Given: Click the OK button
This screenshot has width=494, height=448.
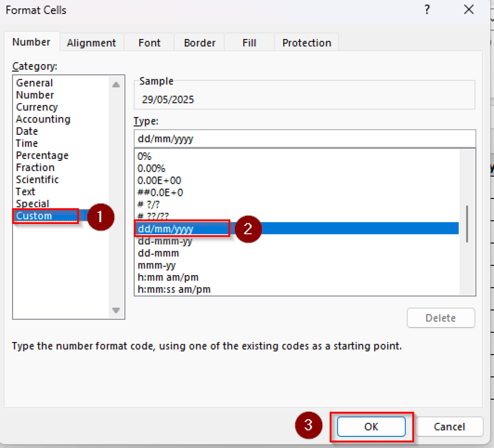Looking at the screenshot, I should [371, 427].
